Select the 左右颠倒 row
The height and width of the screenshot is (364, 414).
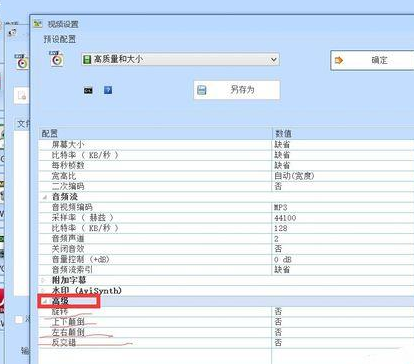point(226,332)
